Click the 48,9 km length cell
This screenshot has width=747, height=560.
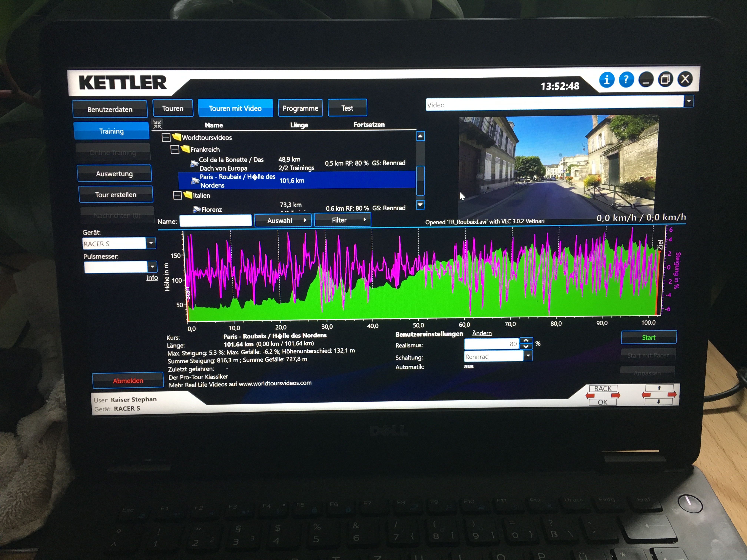coord(289,159)
